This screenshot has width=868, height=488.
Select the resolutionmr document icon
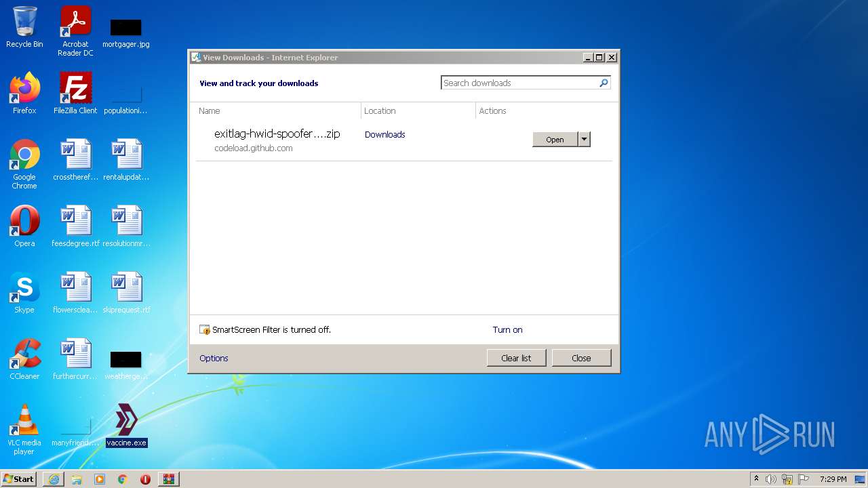[126, 226]
